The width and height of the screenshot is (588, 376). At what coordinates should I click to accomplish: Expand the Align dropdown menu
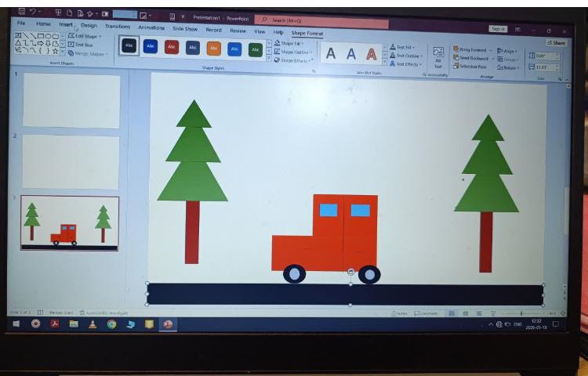506,50
